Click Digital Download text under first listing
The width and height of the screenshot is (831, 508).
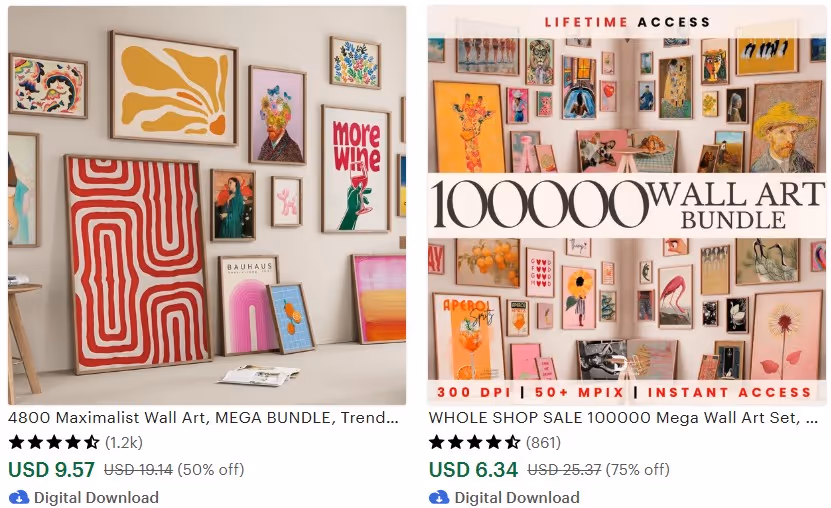click(x=96, y=497)
